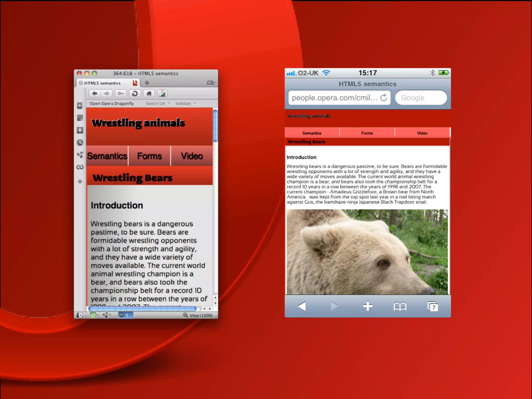Image resolution: width=532 pixels, height=399 pixels.
Task: Select the HTML5 semantics tab
Action: (102, 83)
